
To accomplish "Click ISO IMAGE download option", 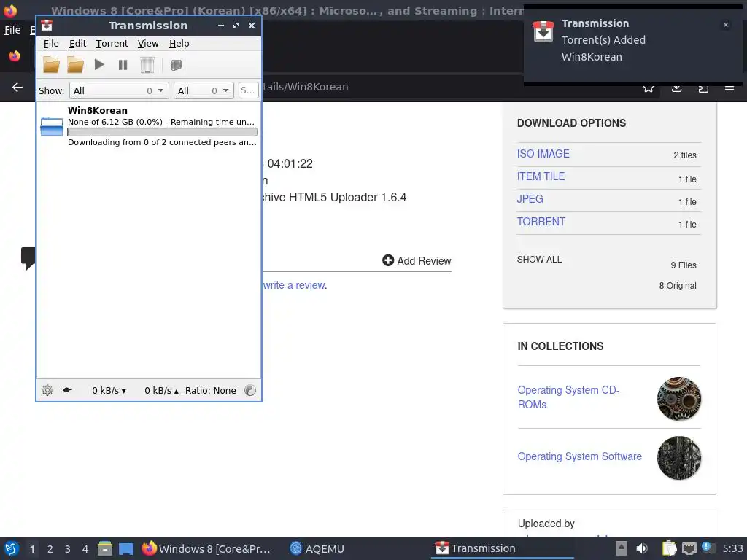I will click(x=543, y=154).
